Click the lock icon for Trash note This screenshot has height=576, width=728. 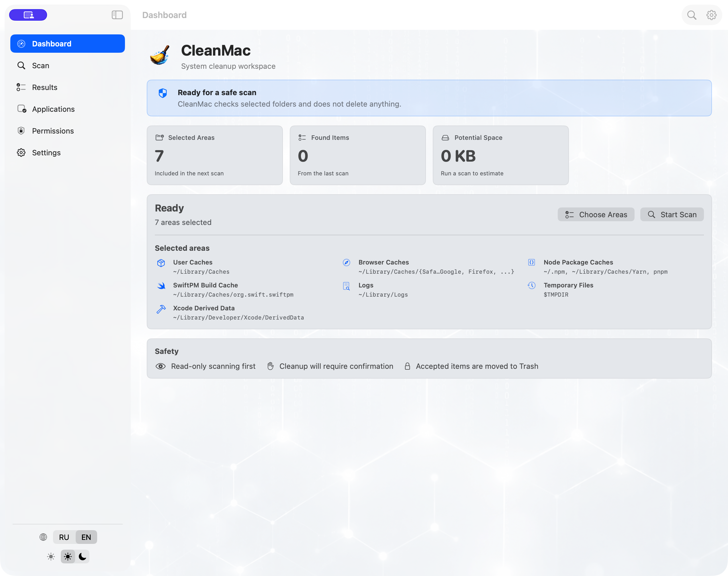(x=407, y=366)
